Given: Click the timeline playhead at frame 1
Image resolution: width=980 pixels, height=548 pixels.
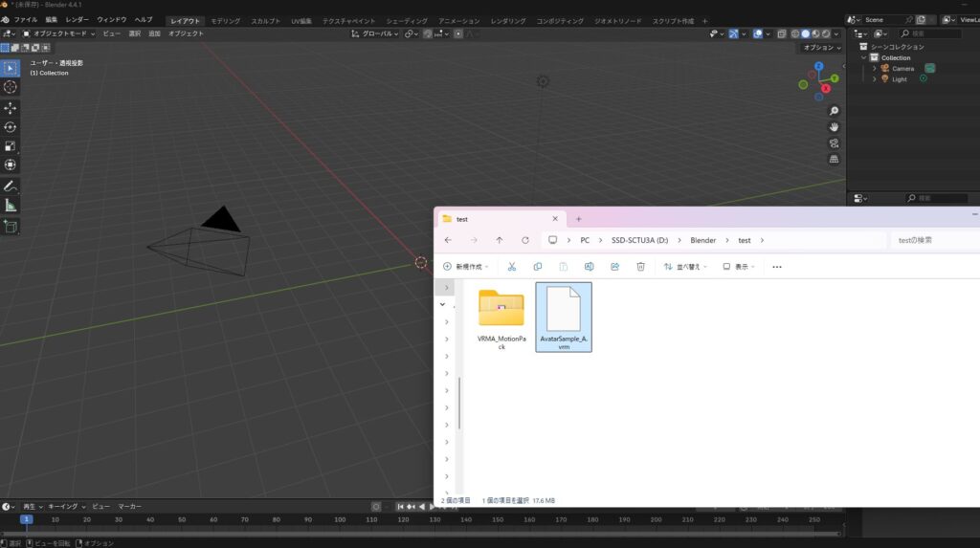Looking at the screenshot, I should (27, 519).
